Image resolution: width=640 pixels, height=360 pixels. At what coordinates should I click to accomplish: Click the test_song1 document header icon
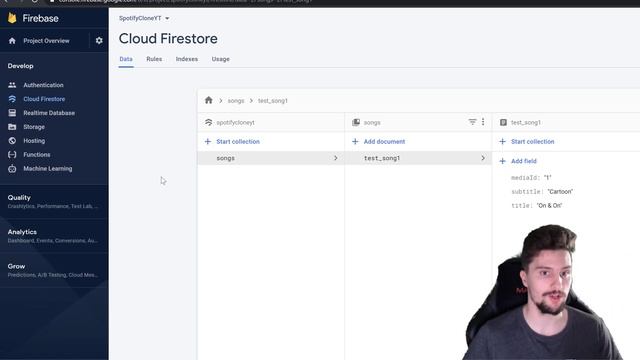coord(503,122)
